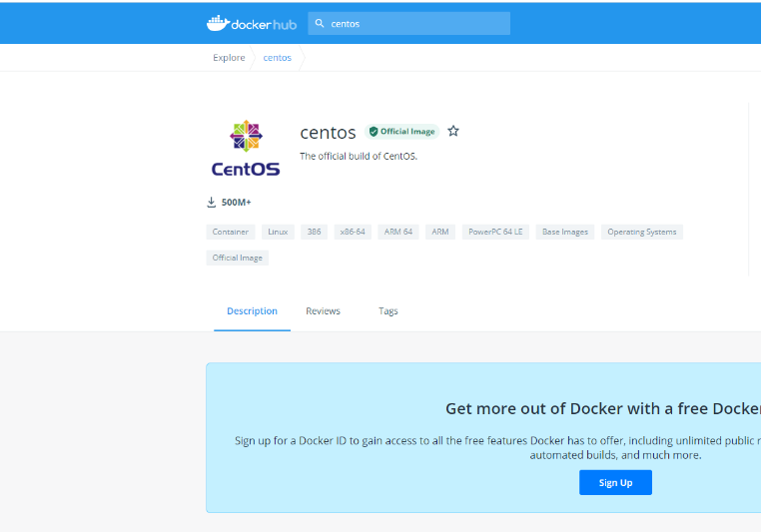Select the PowerPC 64 LE chip
Viewport: 761px width, 532px height.
(x=495, y=232)
